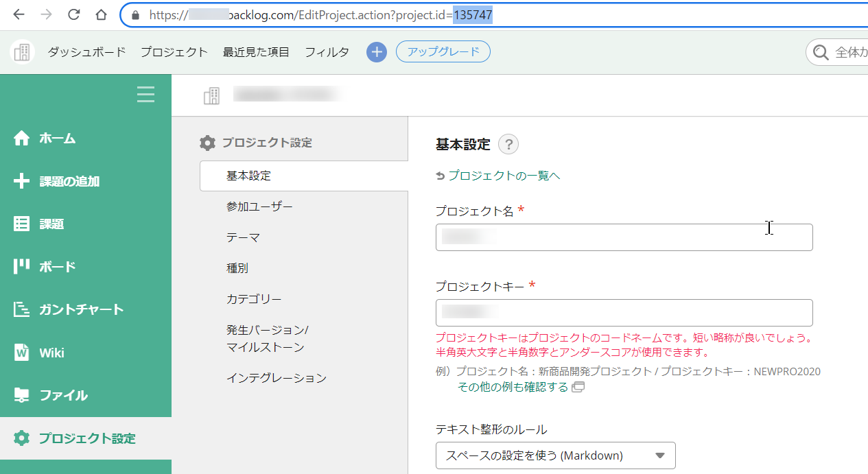Open 最近見た項目 in the top navigation

(x=257, y=52)
